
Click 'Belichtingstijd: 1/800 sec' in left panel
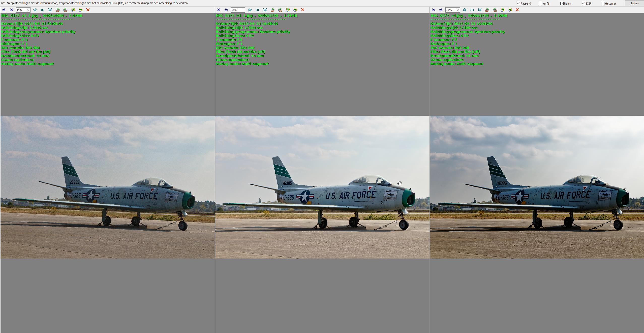(x=25, y=27)
